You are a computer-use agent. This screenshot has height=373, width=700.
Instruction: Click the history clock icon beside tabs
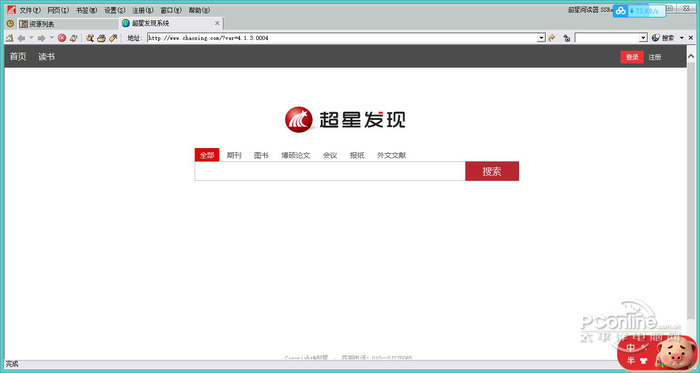10,23
